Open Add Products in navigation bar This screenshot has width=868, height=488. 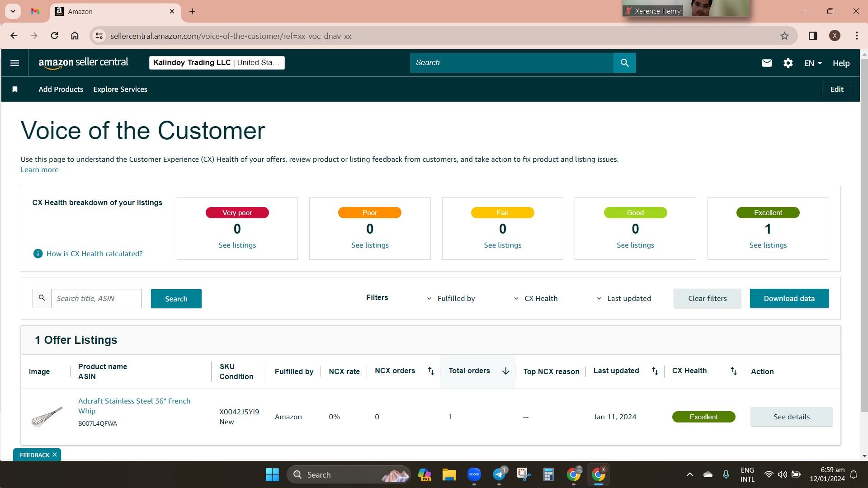pos(61,89)
